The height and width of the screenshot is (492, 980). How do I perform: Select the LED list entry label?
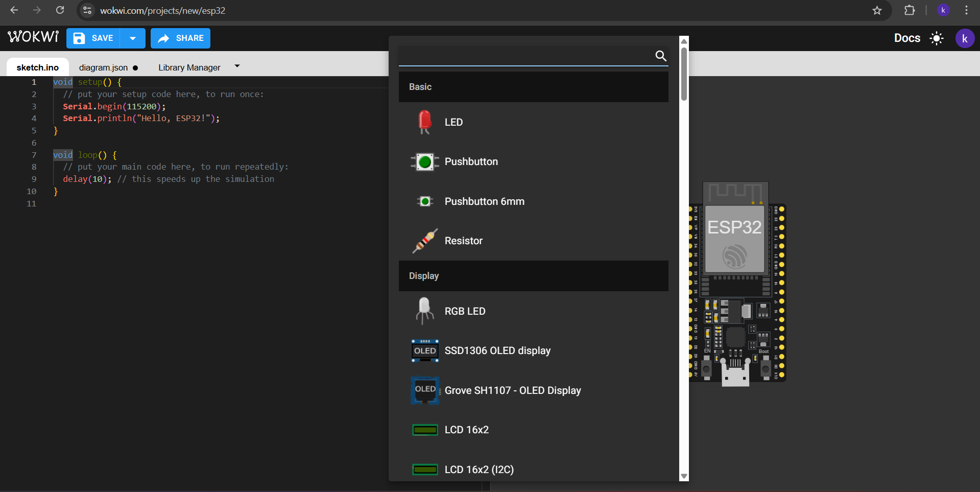pyautogui.click(x=453, y=122)
